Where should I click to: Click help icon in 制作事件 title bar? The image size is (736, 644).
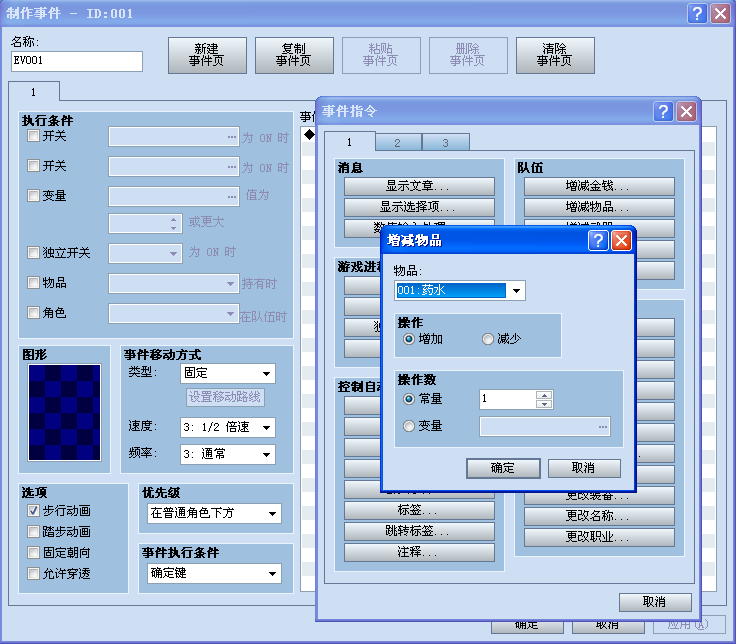[697, 14]
